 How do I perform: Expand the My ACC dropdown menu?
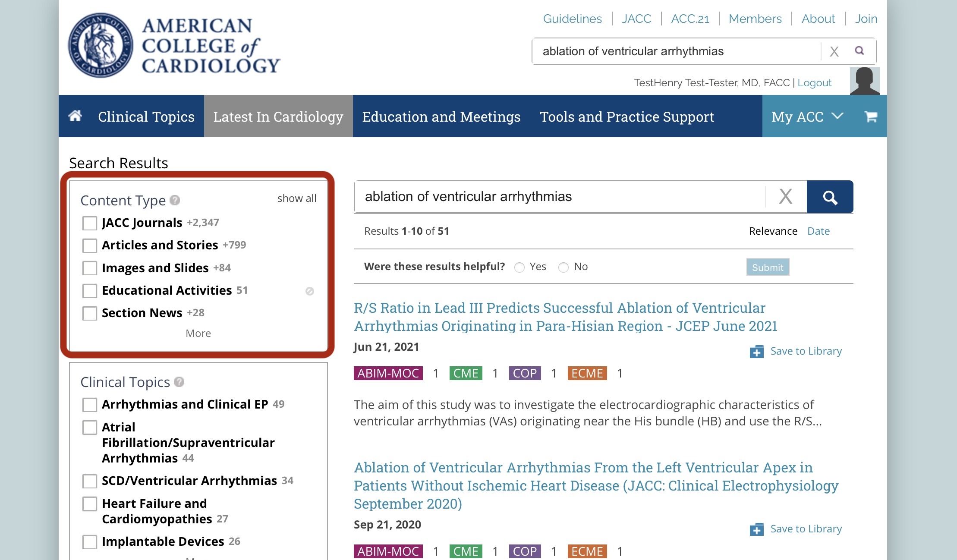(x=807, y=116)
